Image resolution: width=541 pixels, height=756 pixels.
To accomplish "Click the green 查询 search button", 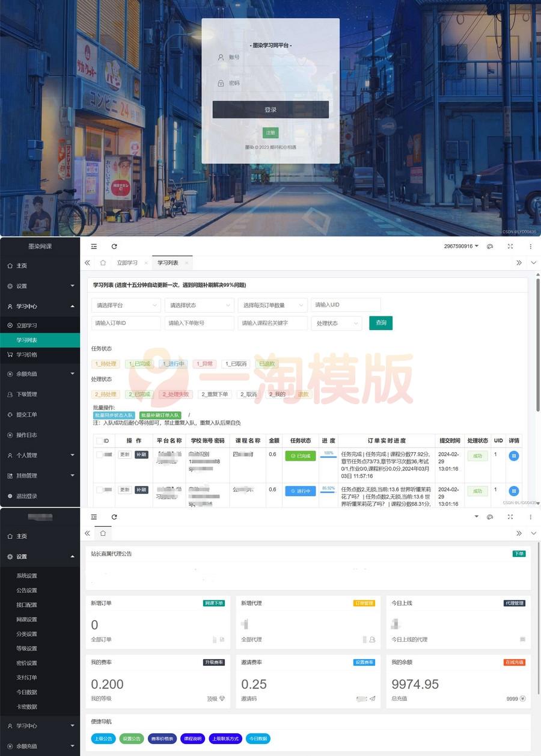I will coord(381,323).
